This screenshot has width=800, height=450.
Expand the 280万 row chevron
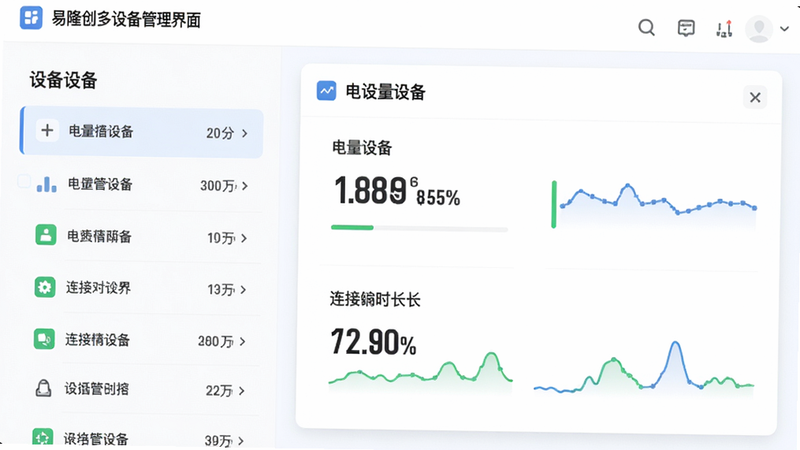[242, 341]
